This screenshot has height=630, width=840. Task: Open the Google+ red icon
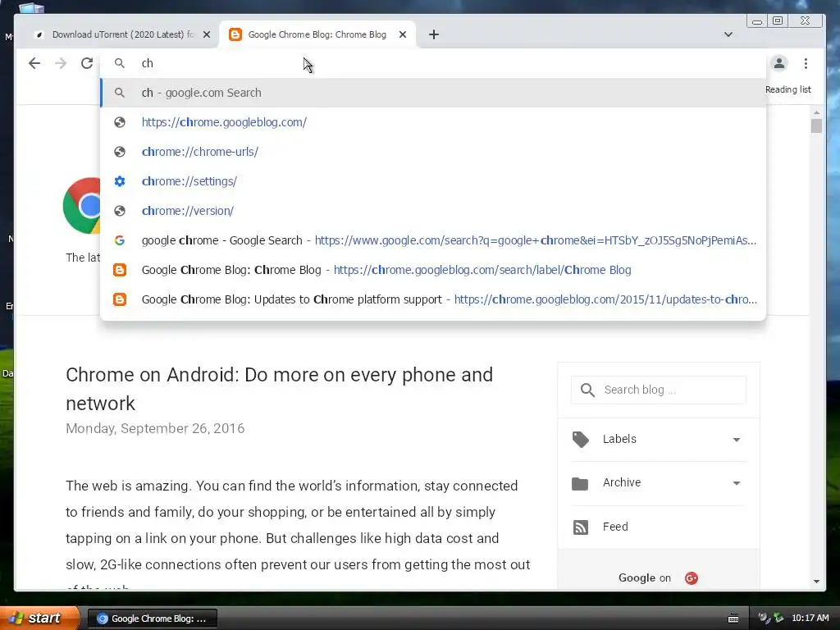click(691, 578)
